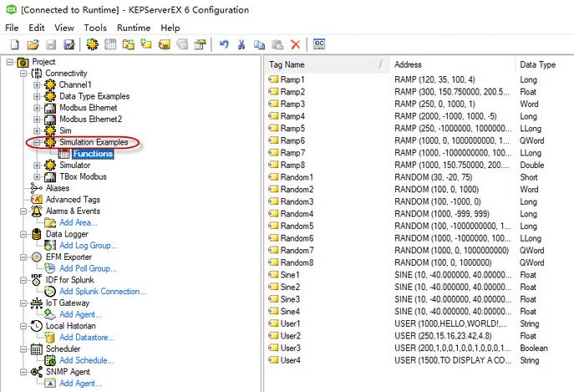This screenshot has height=392, width=574.
Task: Click the red Delete X icon
Action: coord(296,44)
